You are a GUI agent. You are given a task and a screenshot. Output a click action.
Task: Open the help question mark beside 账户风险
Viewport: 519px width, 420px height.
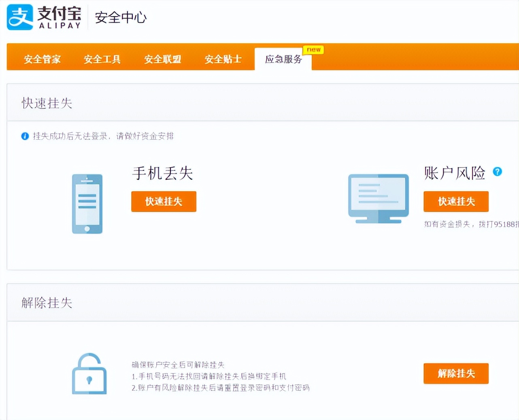[x=498, y=172]
